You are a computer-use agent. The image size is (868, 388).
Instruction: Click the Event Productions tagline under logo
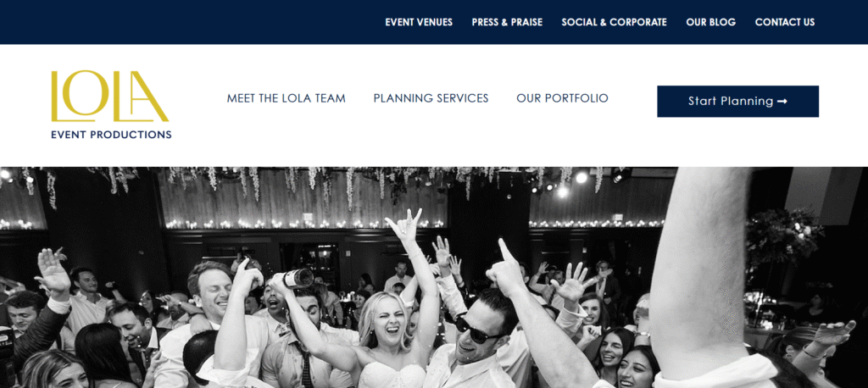point(111,135)
